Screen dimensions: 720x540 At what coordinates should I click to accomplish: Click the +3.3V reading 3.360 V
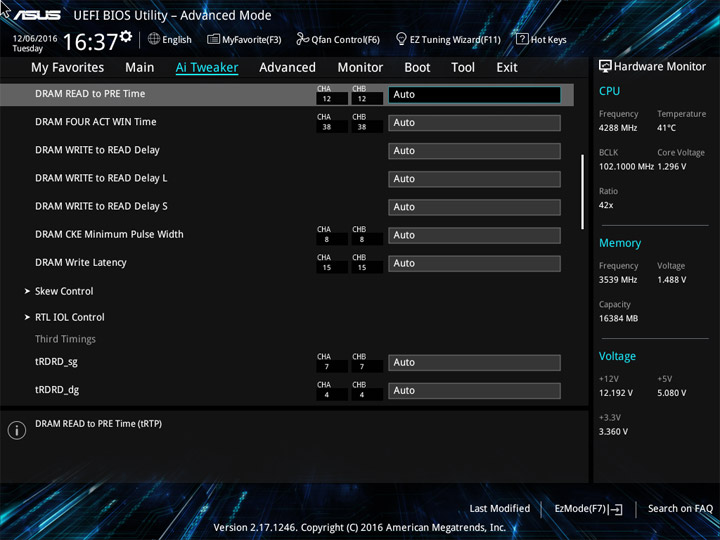click(x=613, y=432)
